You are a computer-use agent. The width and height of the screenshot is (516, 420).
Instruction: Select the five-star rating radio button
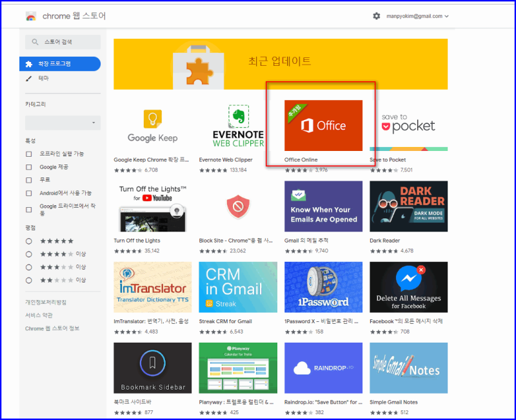(x=29, y=241)
